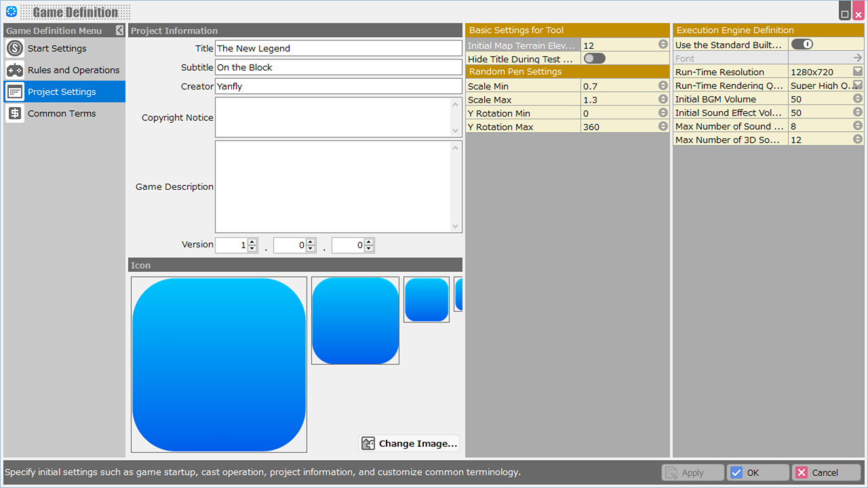The width and height of the screenshot is (868, 488).
Task: Click the Game Description text area
Action: tap(333, 186)
